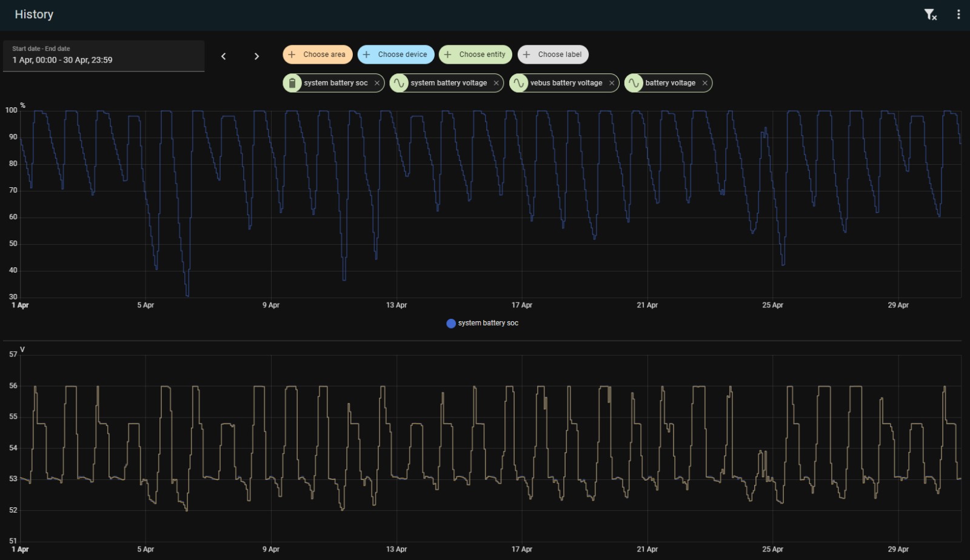Remove the battery voltage entity chip
Viewport: 970px width, 560px height.
point(704,83)
